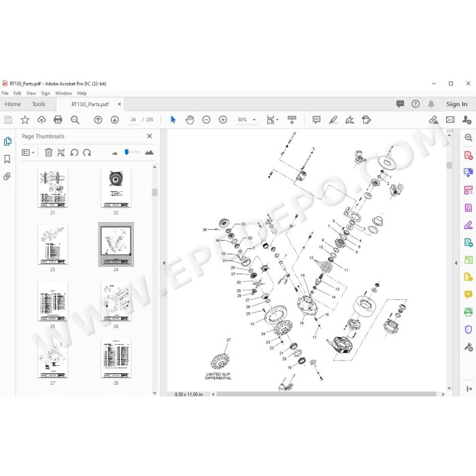Select page 25 thumbnail

click(x=52, y=301)
